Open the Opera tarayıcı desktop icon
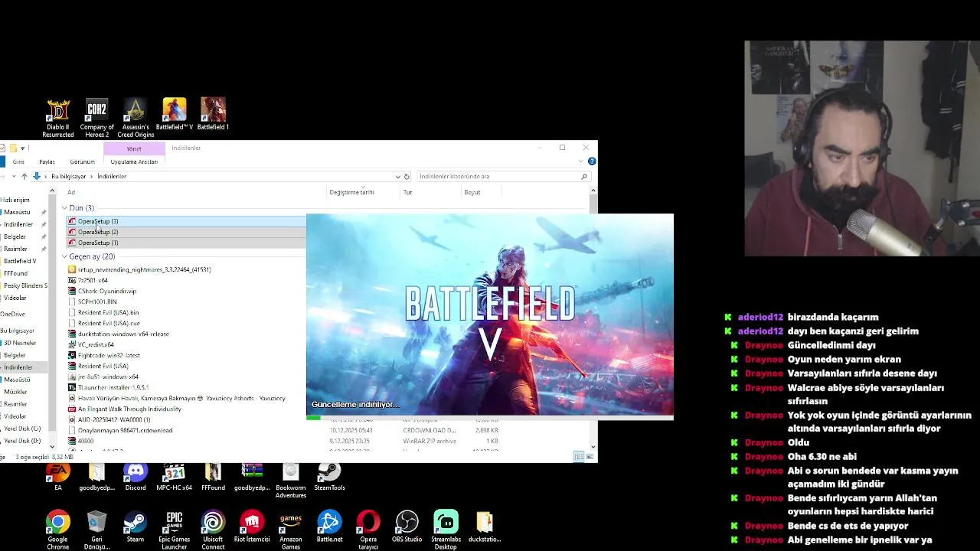 click(368, 530)
